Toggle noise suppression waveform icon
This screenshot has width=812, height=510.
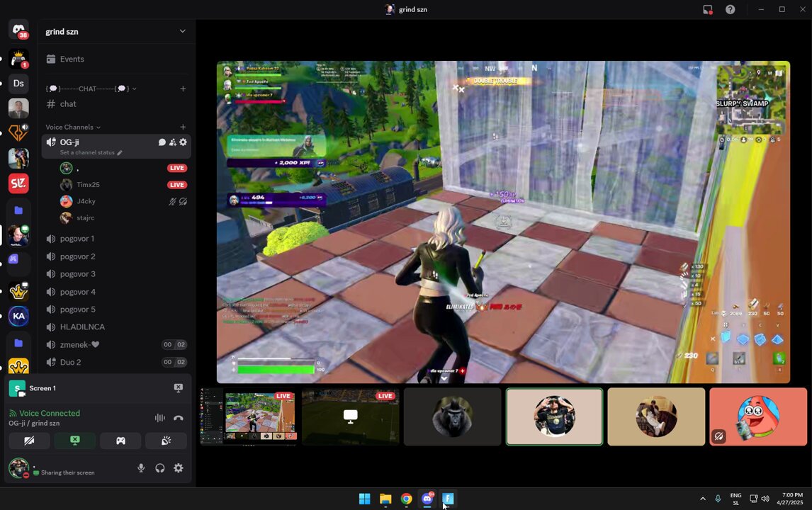pyautogui.click(x=160, y=418)
